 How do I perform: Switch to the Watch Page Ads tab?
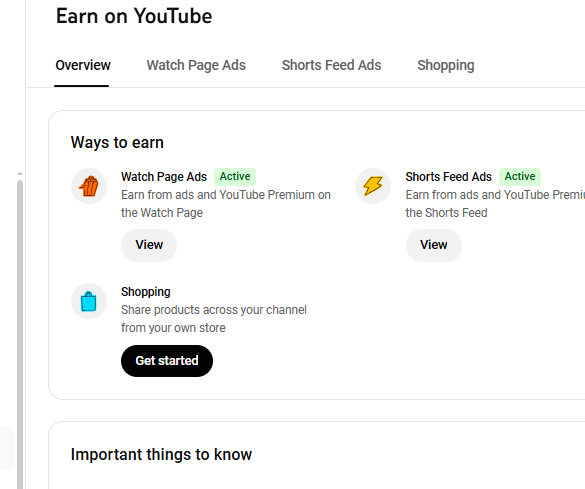click(x=196, y=65)
